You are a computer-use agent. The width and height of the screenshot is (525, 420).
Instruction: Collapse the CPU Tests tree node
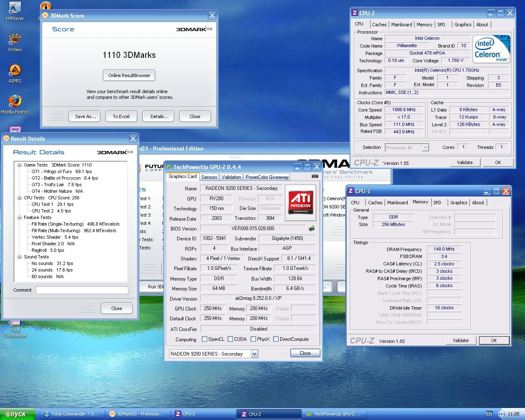pos(19,198)
